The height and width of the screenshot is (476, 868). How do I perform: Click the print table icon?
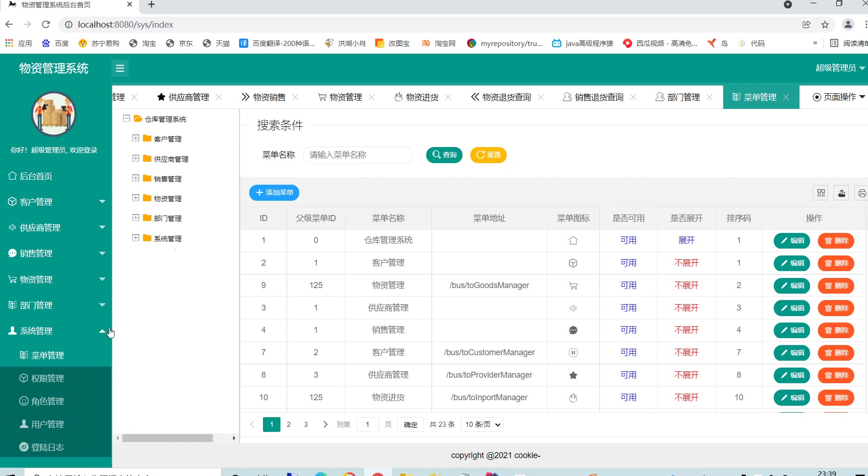coord(862,193)
